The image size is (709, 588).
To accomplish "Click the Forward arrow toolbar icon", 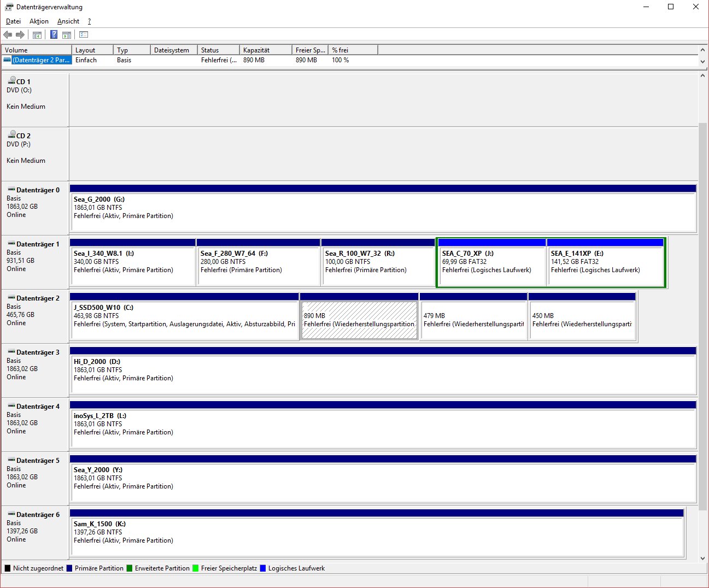I will tap(20, 35).
